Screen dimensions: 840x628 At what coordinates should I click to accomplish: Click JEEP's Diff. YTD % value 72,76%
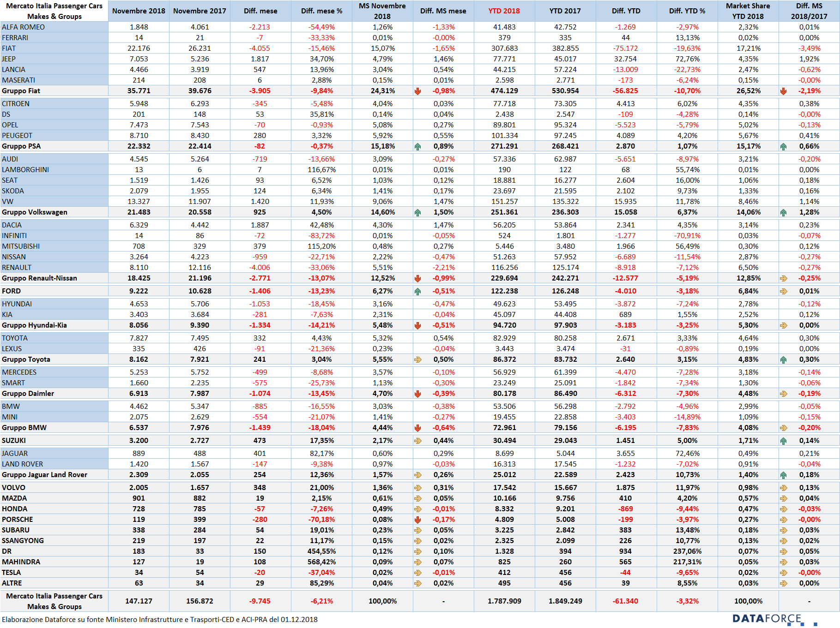(x=687, y=59)
